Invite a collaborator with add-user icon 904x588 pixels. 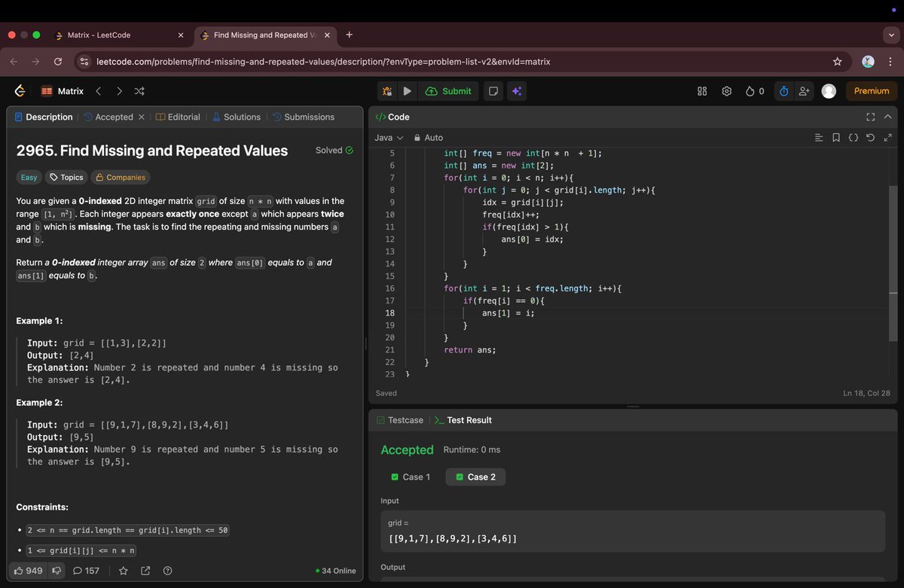(x=804, y=91)
